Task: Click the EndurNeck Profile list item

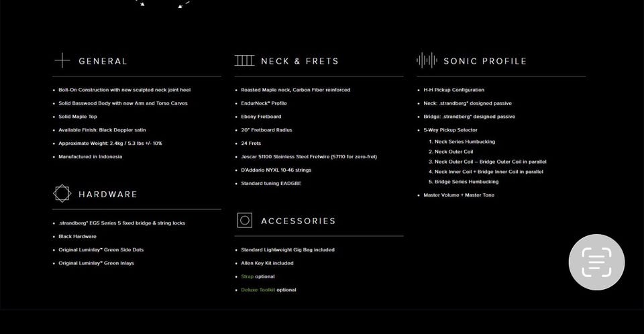Action: [x=264, y=103]
